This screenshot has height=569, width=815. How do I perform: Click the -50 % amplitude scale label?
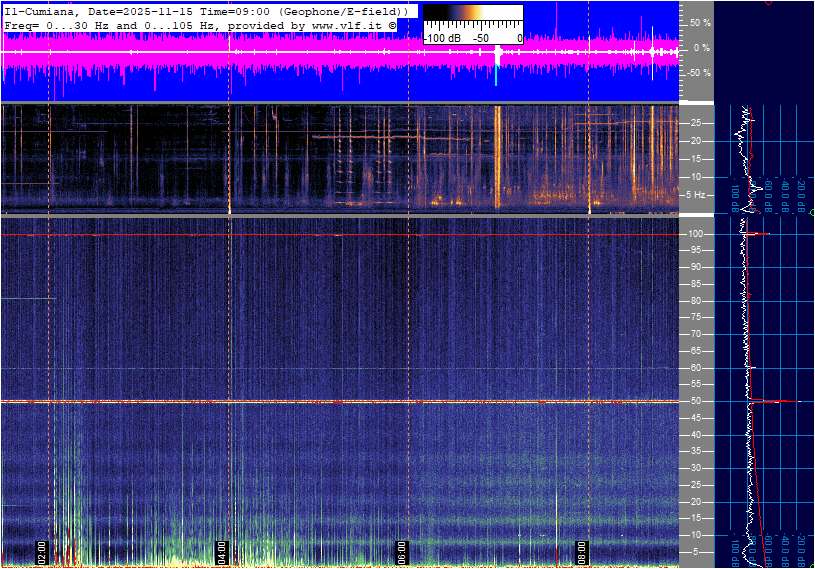tap(698, 73)
